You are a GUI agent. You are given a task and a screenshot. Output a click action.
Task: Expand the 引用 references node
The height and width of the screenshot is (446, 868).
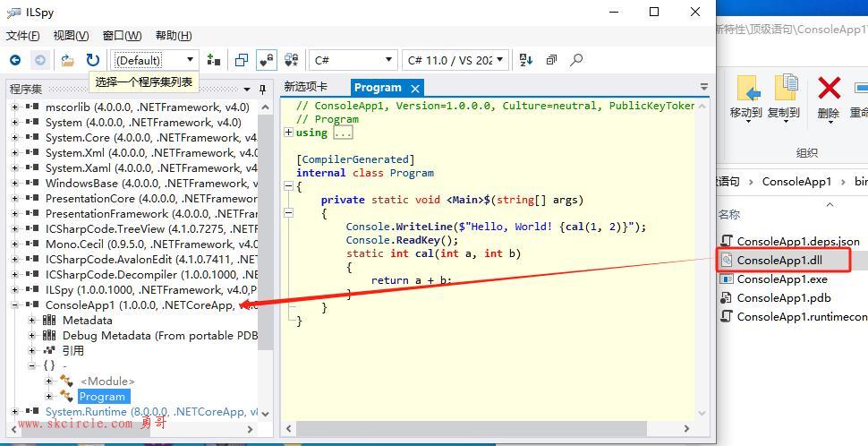31,351
